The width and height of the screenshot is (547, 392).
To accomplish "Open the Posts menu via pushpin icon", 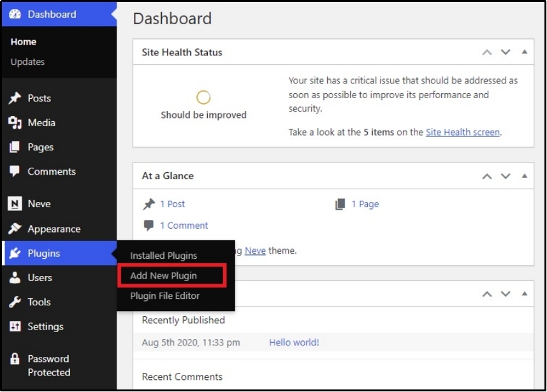I will click(15, 98).
